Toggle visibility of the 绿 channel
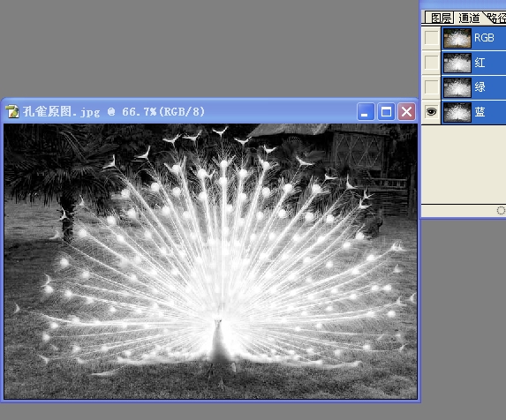 click(432, 87)
